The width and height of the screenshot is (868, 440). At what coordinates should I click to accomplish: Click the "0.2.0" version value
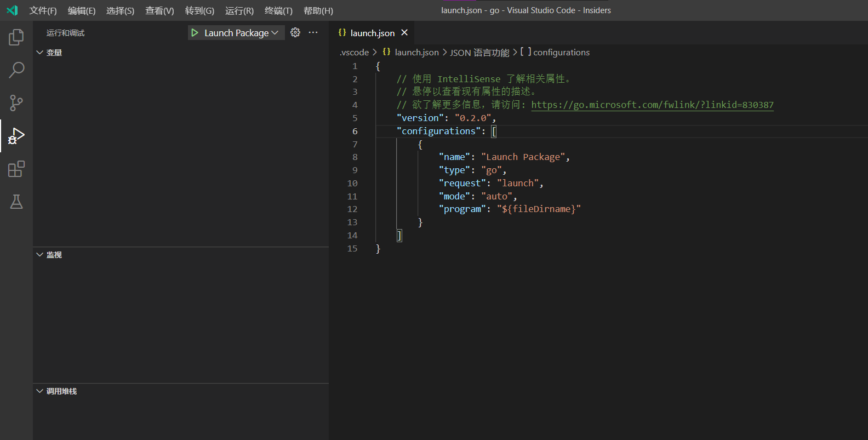[x=473, y=118]
